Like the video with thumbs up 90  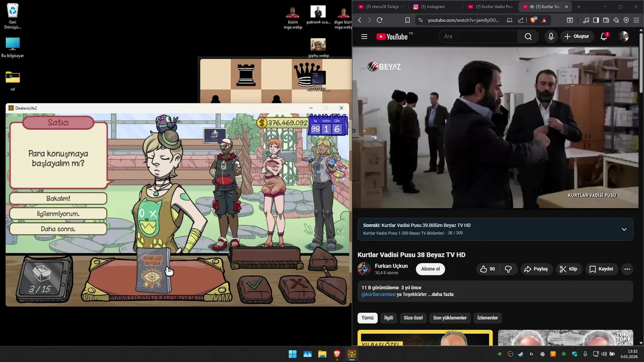point(487,269)
